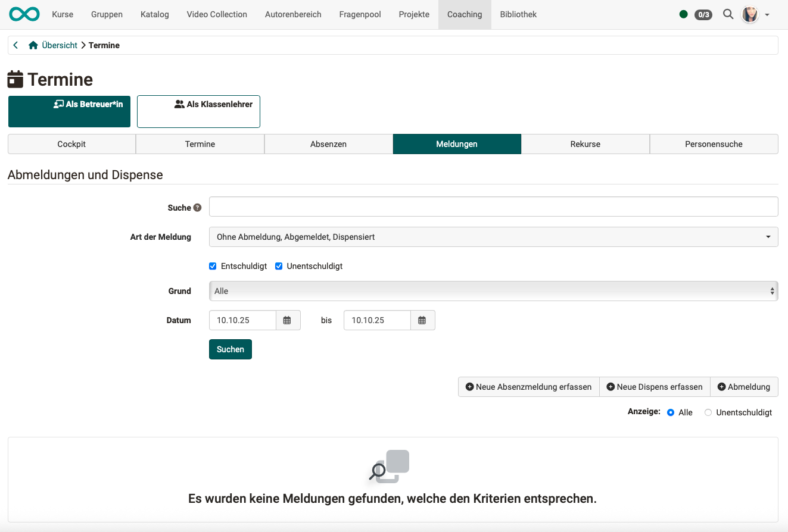Switch to the Rekurse tab

point(585,144)
